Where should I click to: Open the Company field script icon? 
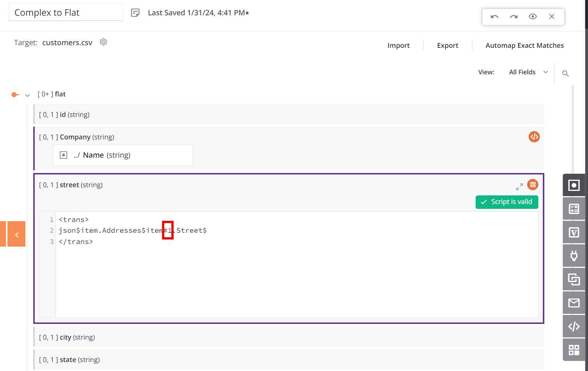point(534,137)
